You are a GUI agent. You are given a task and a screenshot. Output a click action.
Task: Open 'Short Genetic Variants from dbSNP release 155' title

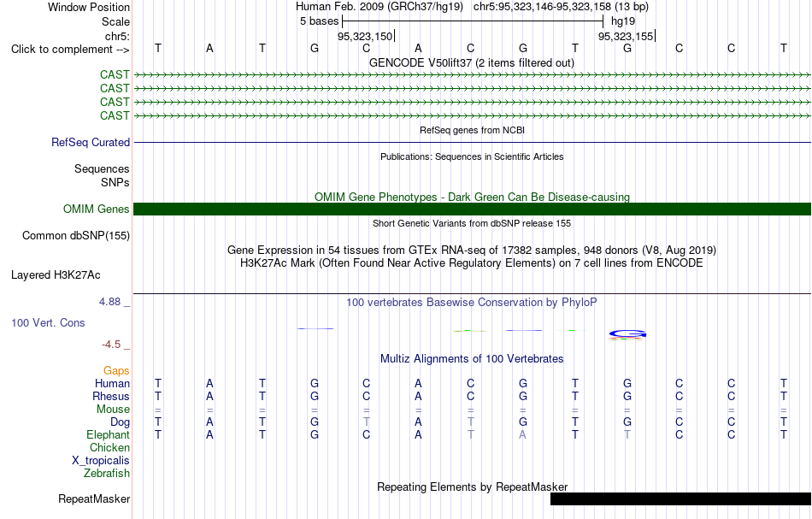(x=472, y=223)
